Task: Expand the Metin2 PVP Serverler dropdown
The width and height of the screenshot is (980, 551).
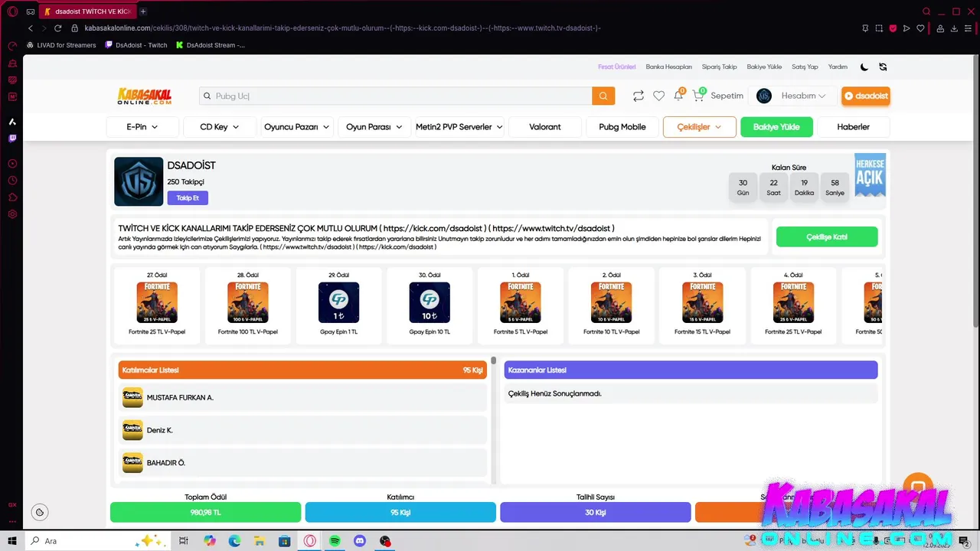Action: 459,127
